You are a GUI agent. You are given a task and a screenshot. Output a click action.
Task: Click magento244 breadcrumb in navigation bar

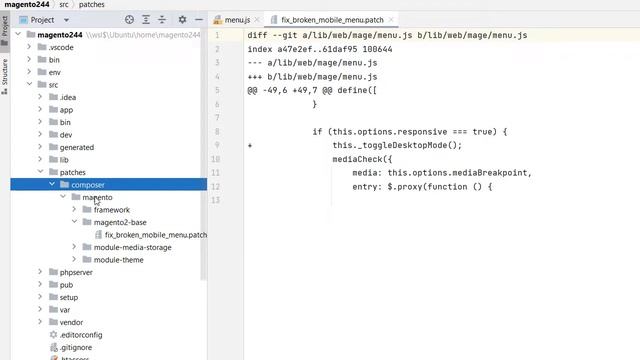pyautogui.click(x=27, y=4)
